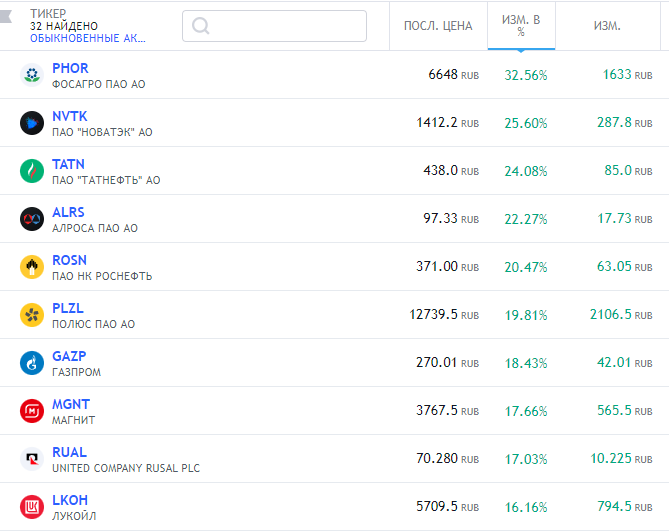Click the ТИКЕР column header label

click(48, 14)
